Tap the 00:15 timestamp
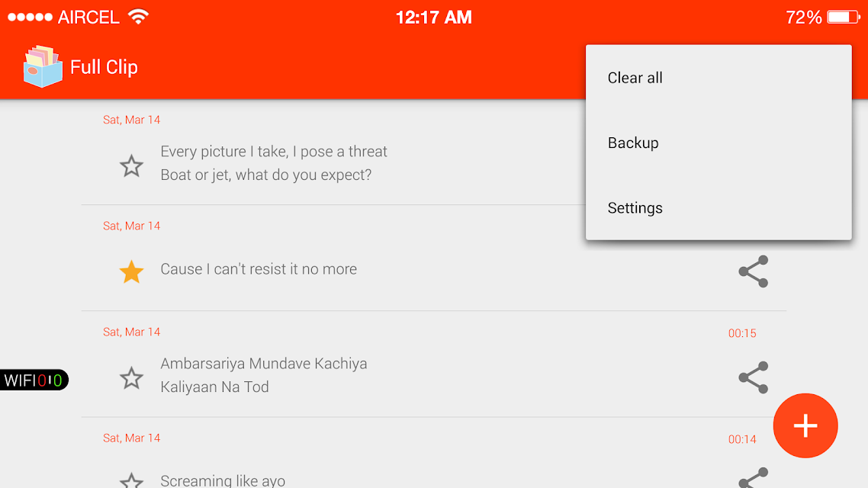The height and width of the screenshot is (488, 868). click(x=742, y=333)
